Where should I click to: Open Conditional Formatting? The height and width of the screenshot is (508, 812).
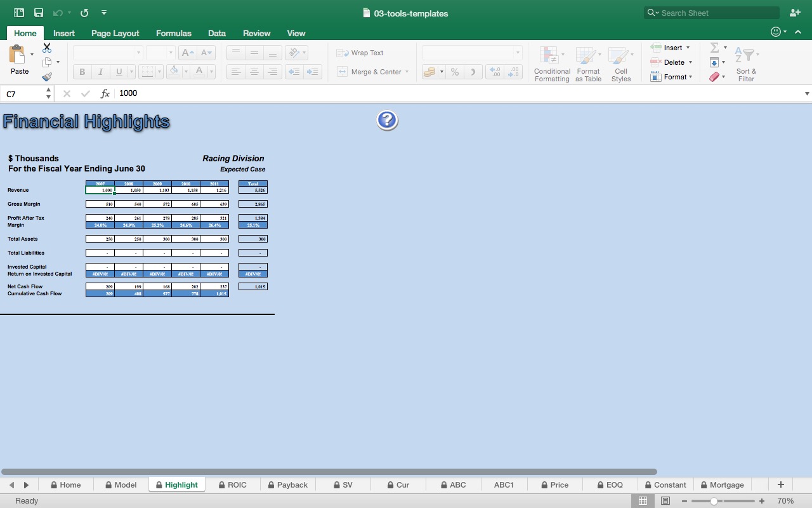pos(551,63)
